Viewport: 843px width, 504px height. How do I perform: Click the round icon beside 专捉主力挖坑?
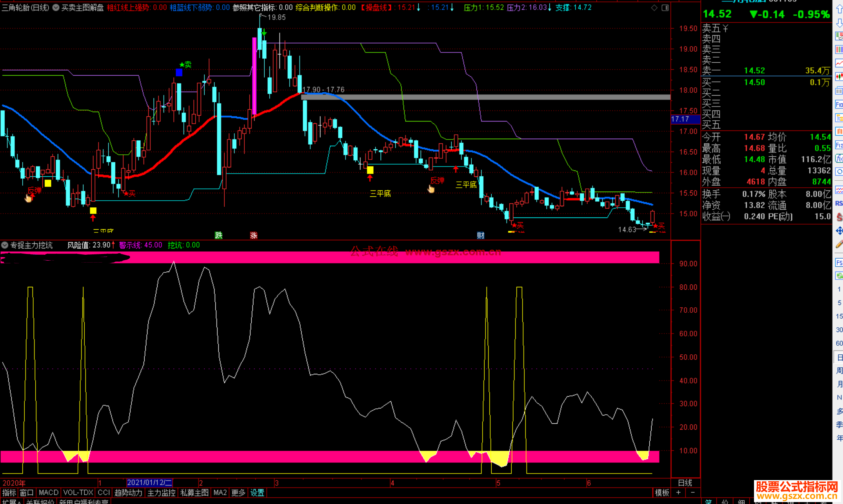pyautogui.click(x=5, y=245)
